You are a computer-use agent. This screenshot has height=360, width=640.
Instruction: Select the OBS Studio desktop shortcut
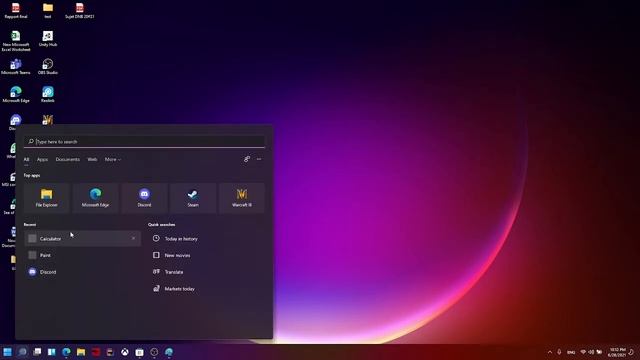pos(48,67)
